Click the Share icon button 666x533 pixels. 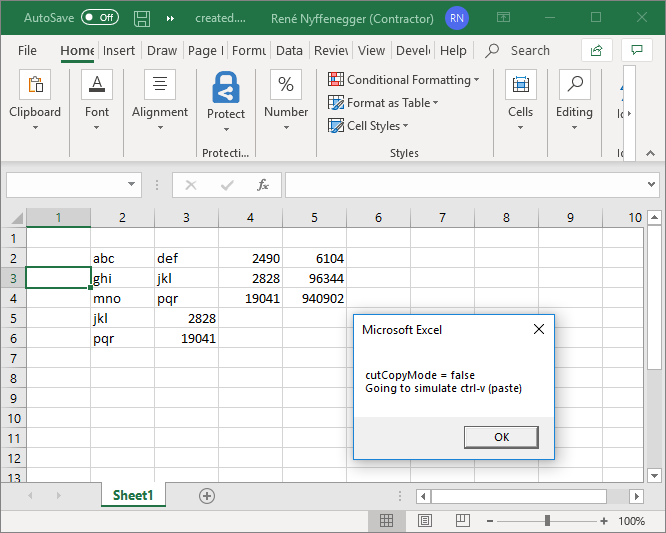click(x=597, y=50)
